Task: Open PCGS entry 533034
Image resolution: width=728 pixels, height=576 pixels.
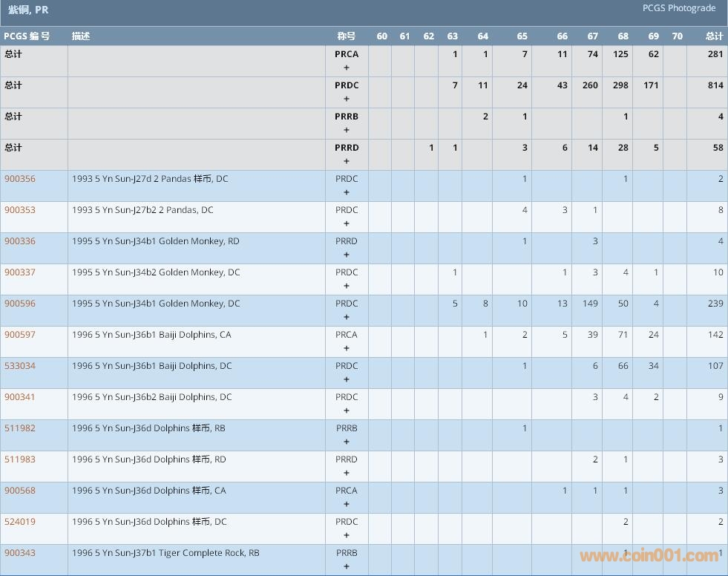Action: pyautogui.click(x=20, y=366)
